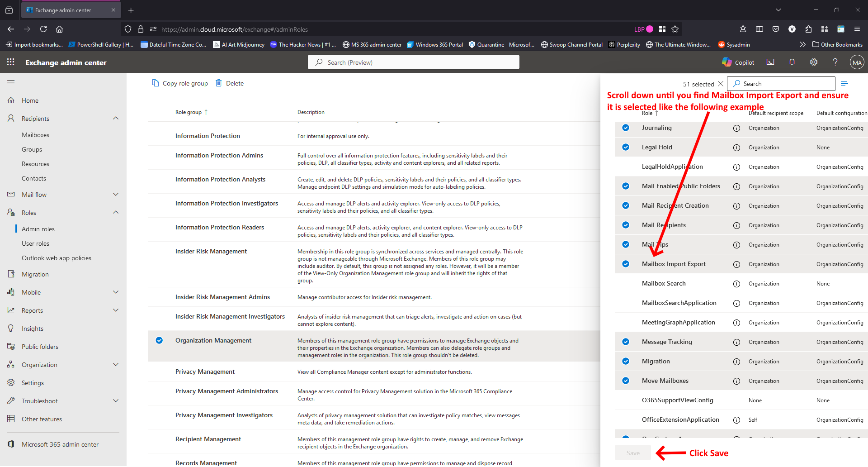Deselect the Mailbox Import Export checkbox

tap(626, 264)
